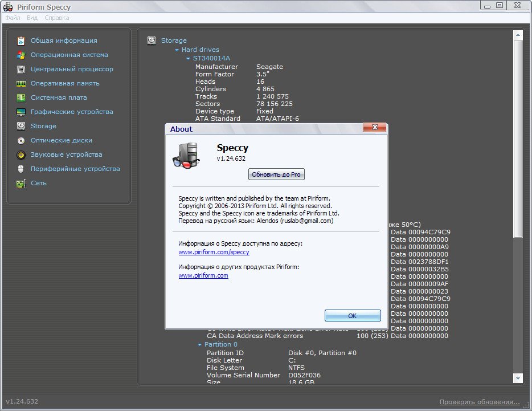Click the Cylinders row label

coord(210,89)
